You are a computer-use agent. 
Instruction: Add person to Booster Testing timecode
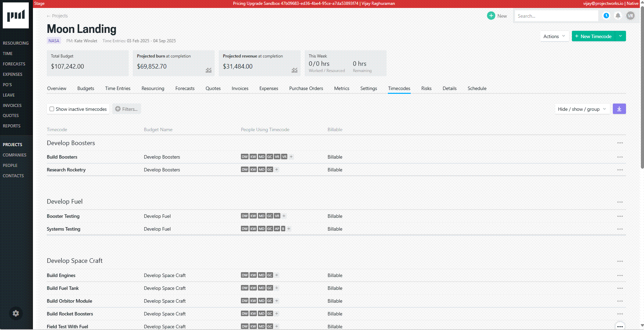click(x=284, y=216)
